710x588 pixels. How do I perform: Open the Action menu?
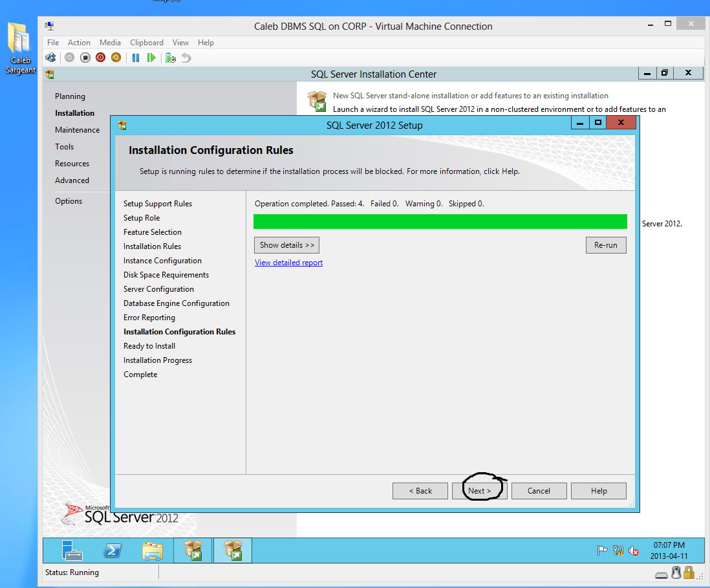point(80,43)
